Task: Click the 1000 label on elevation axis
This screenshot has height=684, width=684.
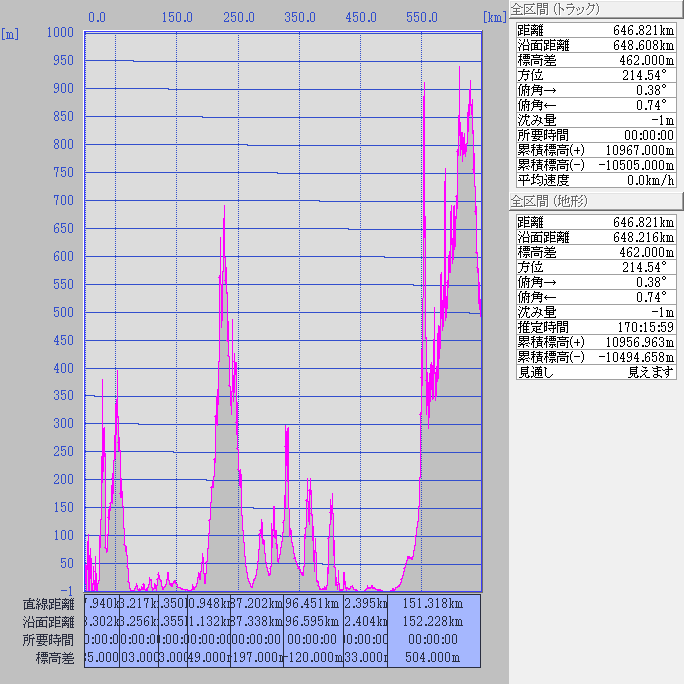Action: [61, 32]
